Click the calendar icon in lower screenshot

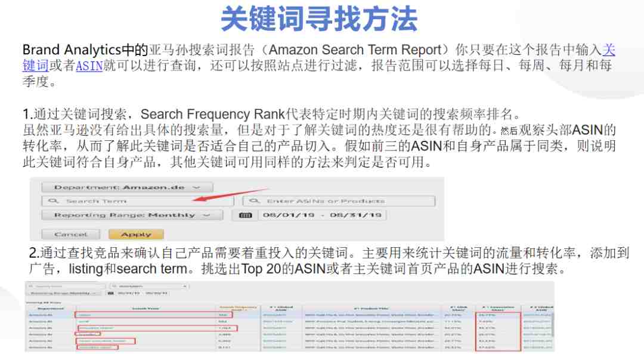[x=110, y=293]
